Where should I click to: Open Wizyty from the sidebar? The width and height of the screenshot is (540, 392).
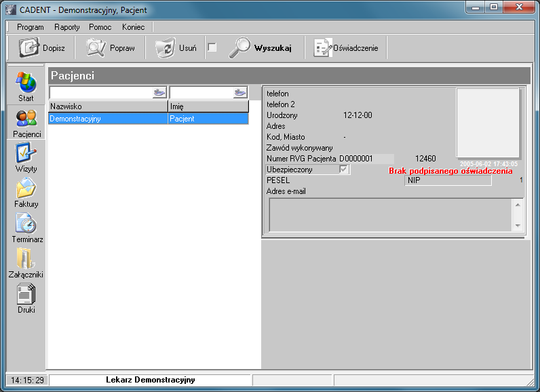point(26,157)
